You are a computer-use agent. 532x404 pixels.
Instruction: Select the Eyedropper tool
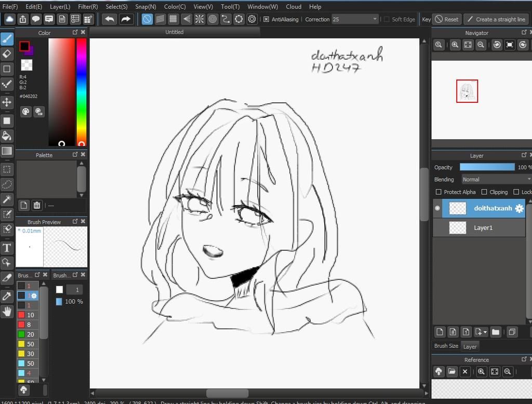point(7,296)
